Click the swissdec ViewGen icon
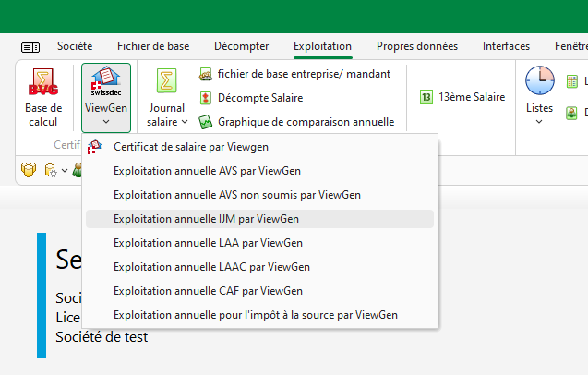588x375 pixels. pos(106,84)
